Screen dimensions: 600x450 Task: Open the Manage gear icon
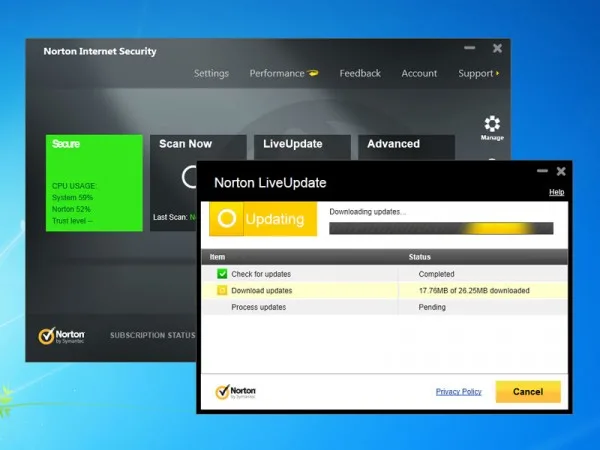point(492,124)
